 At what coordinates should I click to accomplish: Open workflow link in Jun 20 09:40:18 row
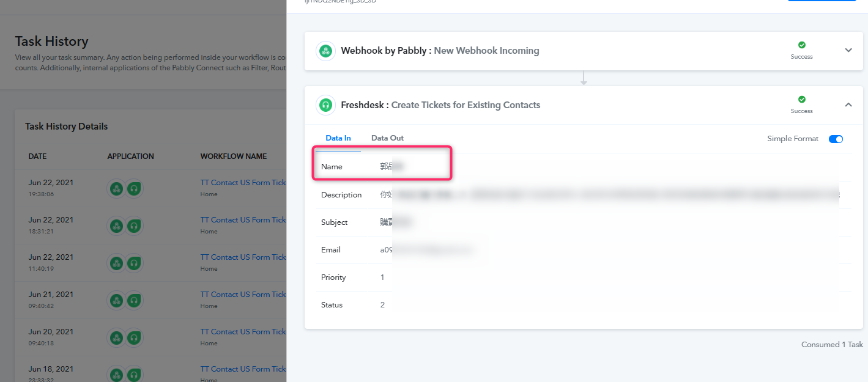(x=243, y=332)
